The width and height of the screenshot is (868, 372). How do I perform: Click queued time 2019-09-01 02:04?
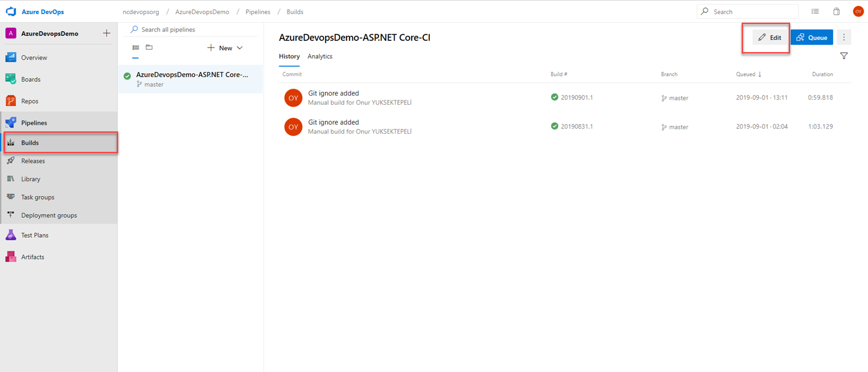tap(762, 127)
